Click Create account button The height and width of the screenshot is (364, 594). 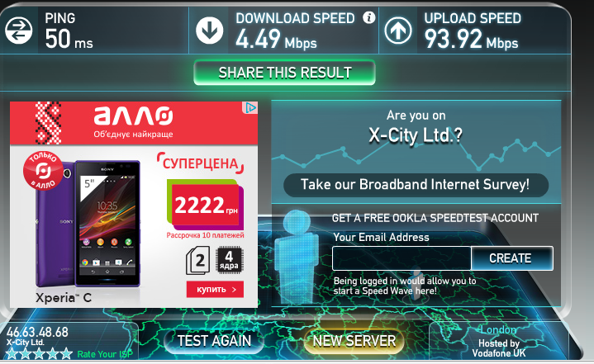tap(511, 258)
